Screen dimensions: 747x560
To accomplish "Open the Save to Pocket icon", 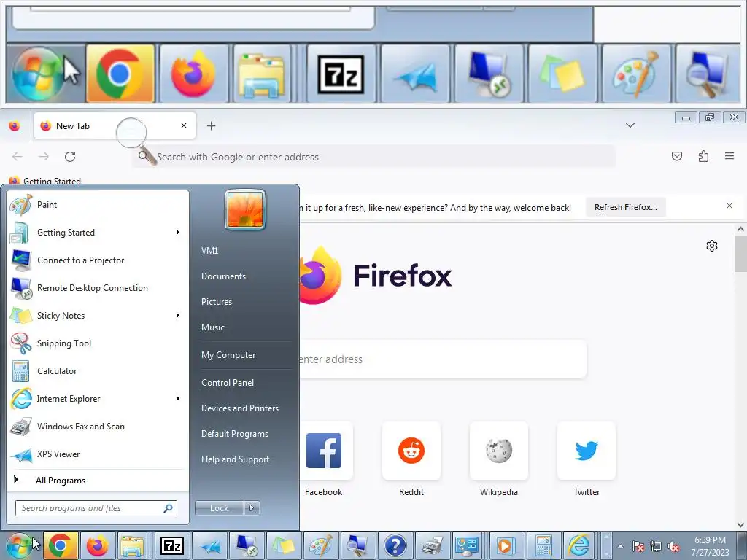I will pyautogui.click(x=677, y=156).
